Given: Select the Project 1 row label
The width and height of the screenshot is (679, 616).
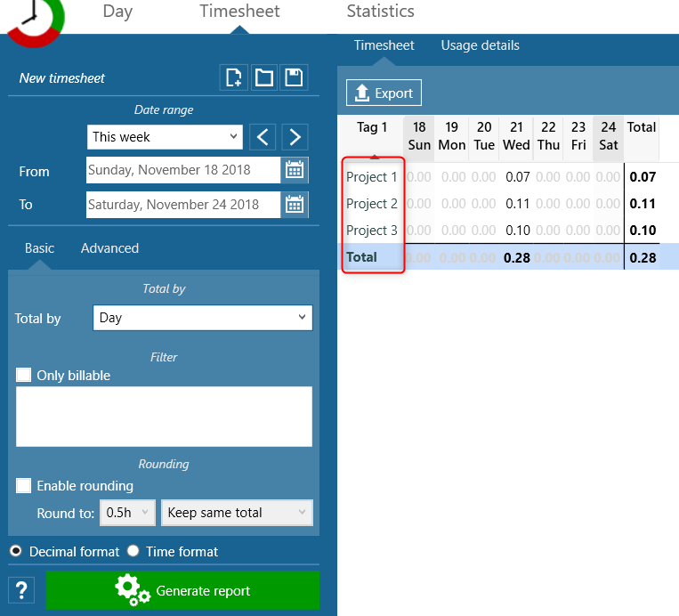Looking at the screenshot, I should [x=372, y=177].
